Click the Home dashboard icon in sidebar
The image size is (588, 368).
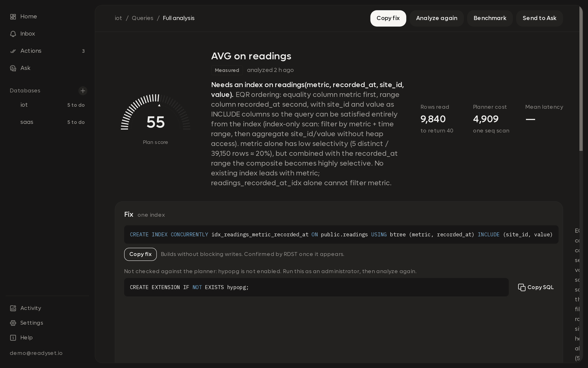click(13, 17)
